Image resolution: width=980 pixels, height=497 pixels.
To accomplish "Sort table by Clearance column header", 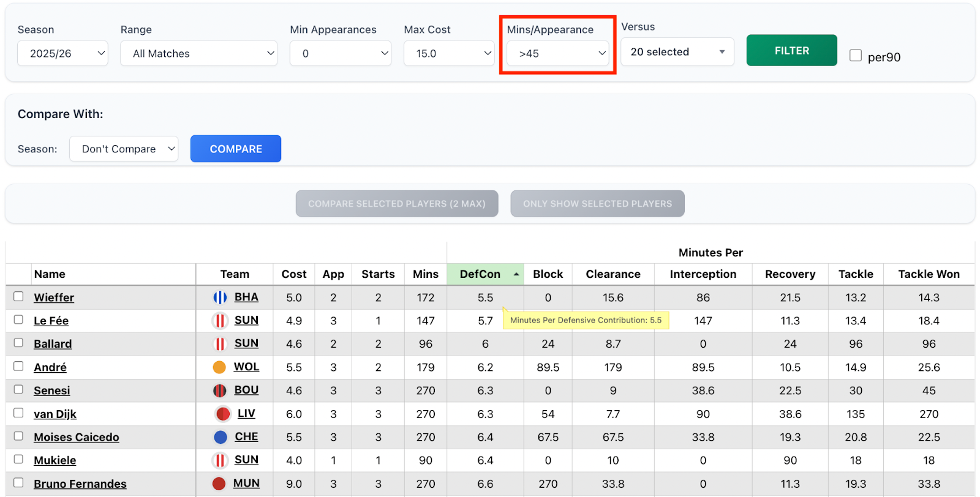I will click(x=612, y=274).
